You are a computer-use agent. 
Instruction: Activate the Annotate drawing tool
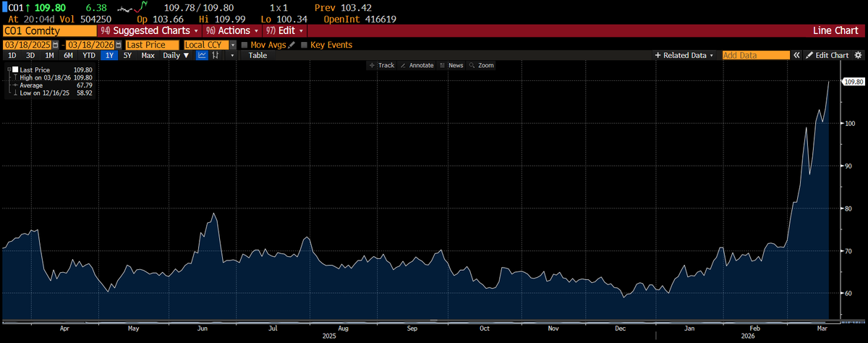point(417,65)
